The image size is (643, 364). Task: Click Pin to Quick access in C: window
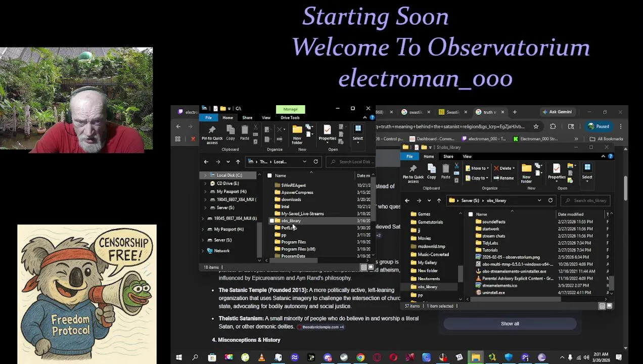tap(212, 134)
